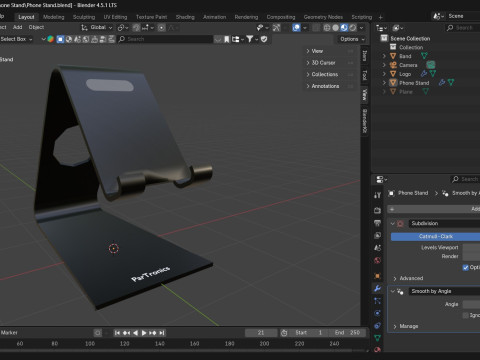Toggle the Optimal Display checkbox
480x360 pixels.
pyautogui.click(x=466, y=267)
